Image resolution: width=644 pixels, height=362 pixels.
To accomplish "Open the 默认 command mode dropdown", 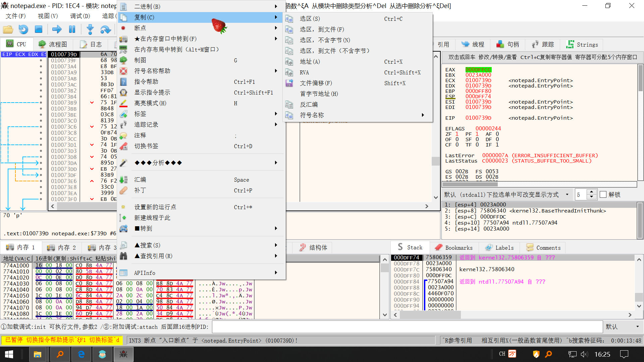I will [622, 326].
